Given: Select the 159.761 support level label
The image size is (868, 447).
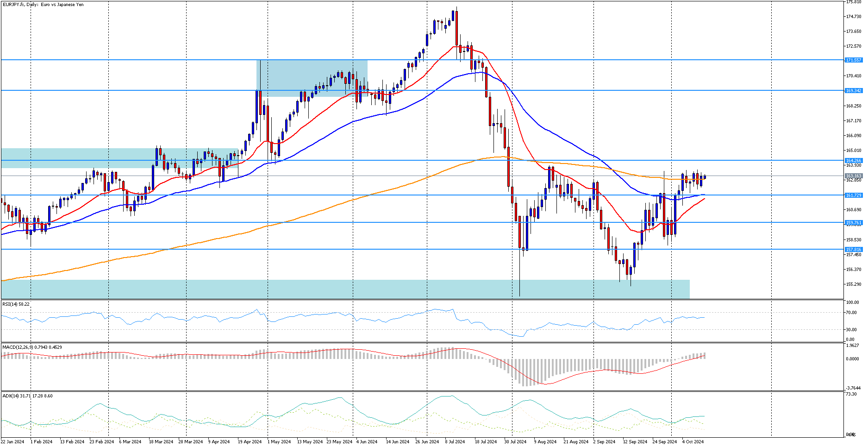Looking at the screenshot, I should (x=854, y=223).
